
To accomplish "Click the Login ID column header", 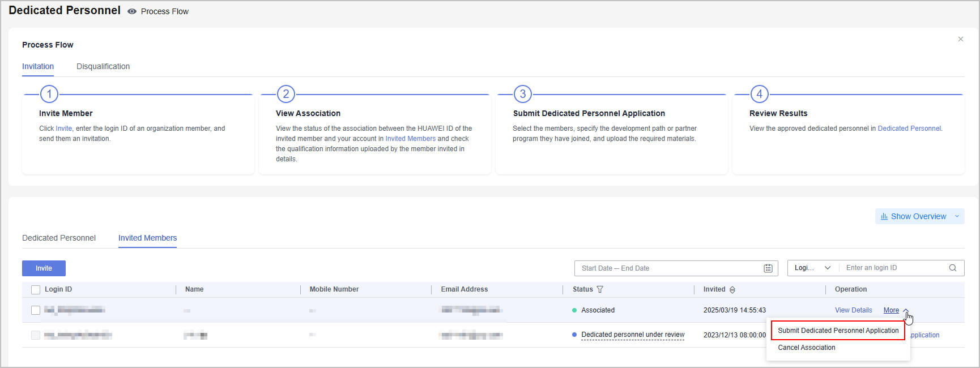I will click(x=58, y=289).
